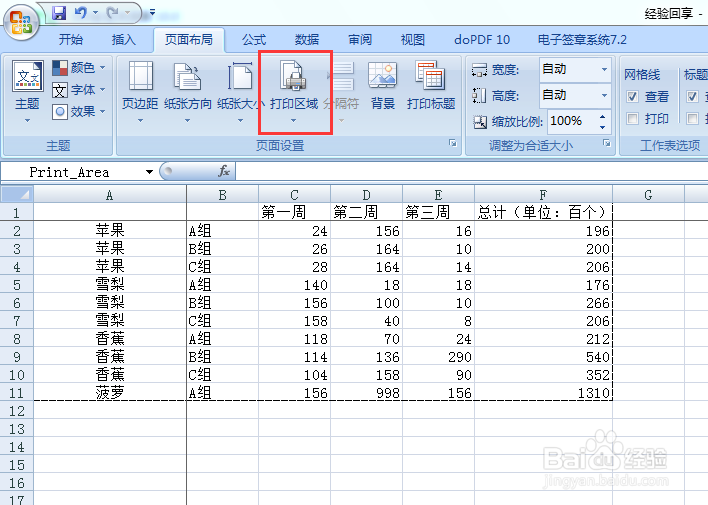Select the 第一周 header cell
708x505 pixels.
[x=294, y=212]
